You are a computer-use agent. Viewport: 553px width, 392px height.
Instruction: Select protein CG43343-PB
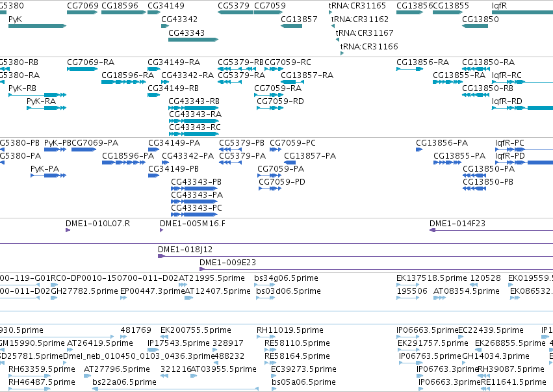click(x=194, y=189)
